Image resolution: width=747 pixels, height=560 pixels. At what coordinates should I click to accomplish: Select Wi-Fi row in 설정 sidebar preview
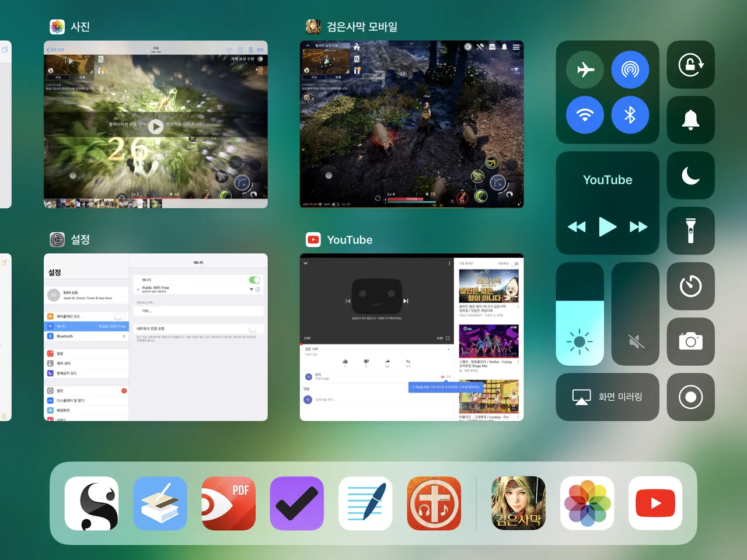(x=86, y=326)
